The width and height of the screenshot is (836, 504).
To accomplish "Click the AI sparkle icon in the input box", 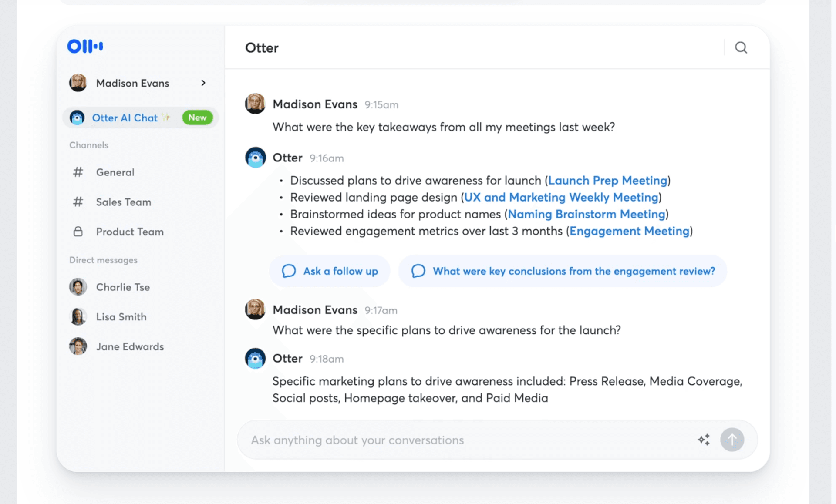I will tap(704, 440).
